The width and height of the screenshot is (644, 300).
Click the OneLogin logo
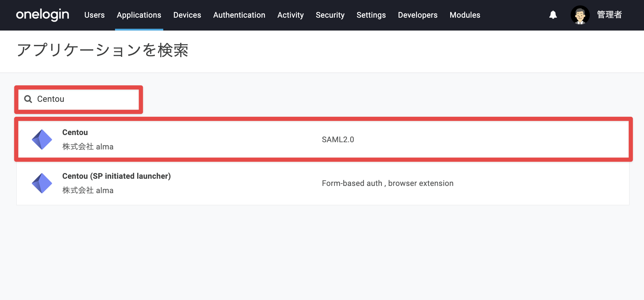coord(43,15)
